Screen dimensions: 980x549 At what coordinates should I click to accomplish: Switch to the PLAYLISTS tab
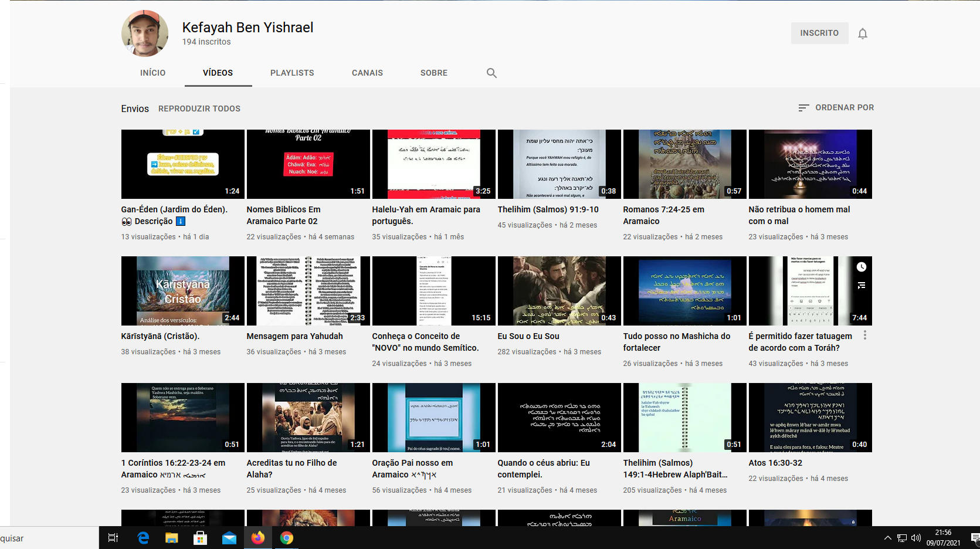tap(292, 73)
